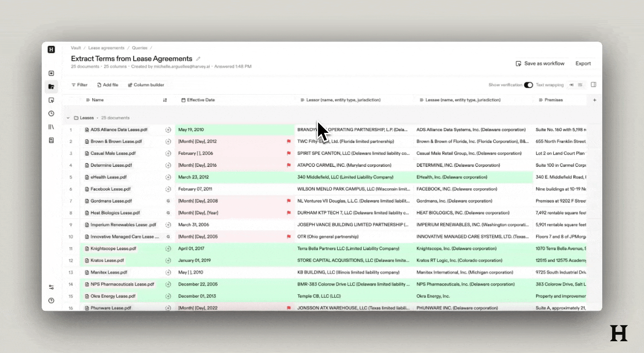Image resolution: width=644 pixels, height=353 pixels.
Task: Click the G status icon for Gordmans Lease
Action: point(168,201)
